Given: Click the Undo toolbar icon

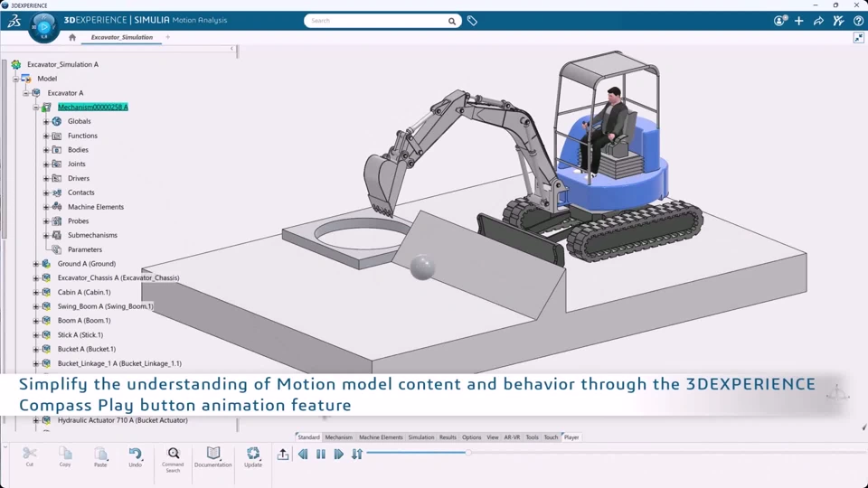Looking at the screenshot, I should [135, 457].
